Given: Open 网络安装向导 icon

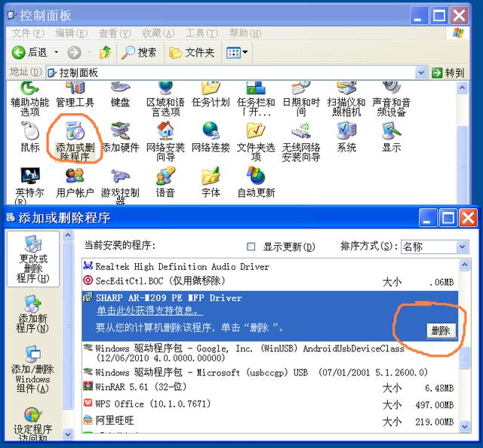Looking at the screenshot, I should click(x=165, y=141).
